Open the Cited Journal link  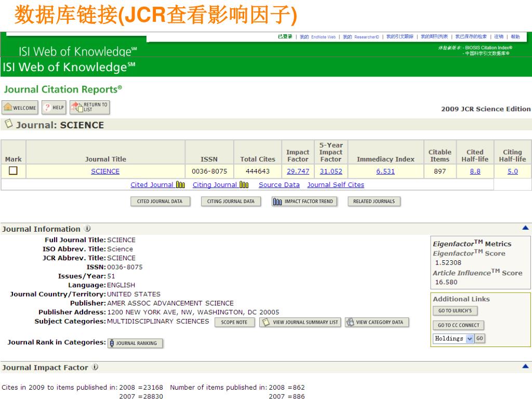pyautogui.click(x=152, y=184)
